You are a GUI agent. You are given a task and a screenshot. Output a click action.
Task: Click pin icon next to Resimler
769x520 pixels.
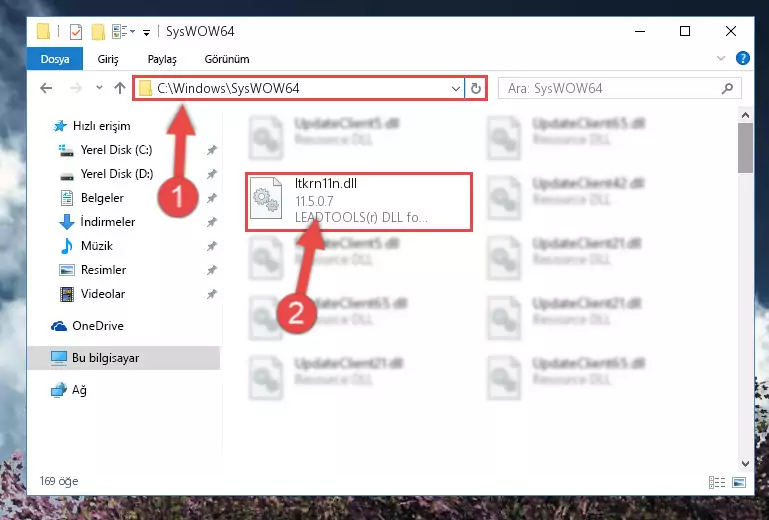[211, 270]
